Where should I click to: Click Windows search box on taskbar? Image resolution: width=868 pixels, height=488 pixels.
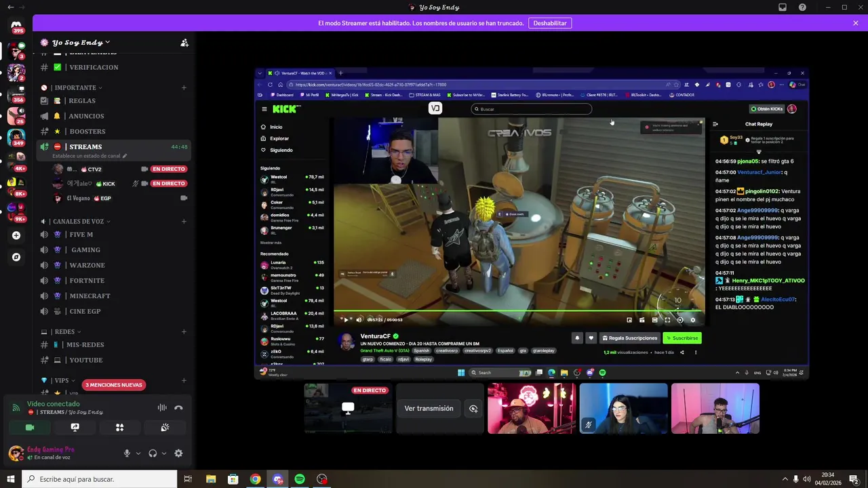click(100, 479)
